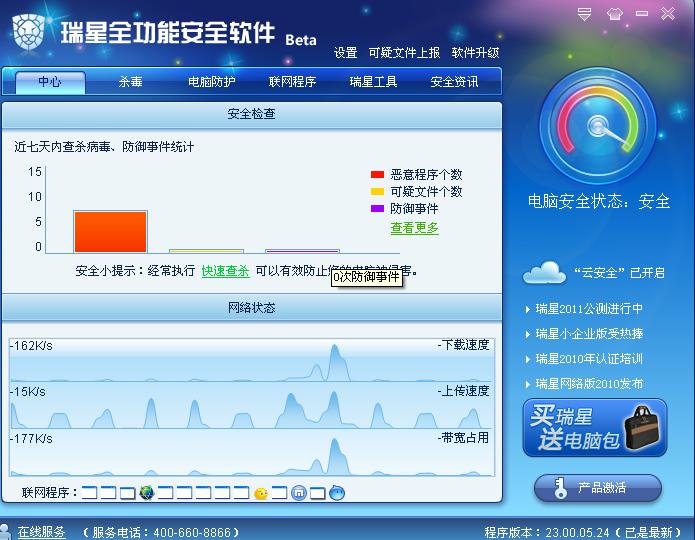Go to the 安全资讯 tab
695x540 pixels.
(454, 82)
